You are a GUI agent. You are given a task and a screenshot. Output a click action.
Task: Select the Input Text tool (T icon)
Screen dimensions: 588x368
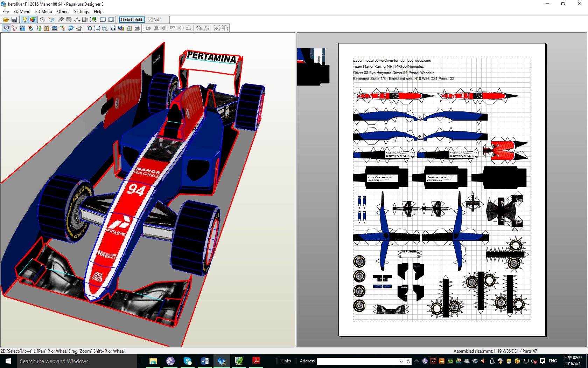pos(47,28)
